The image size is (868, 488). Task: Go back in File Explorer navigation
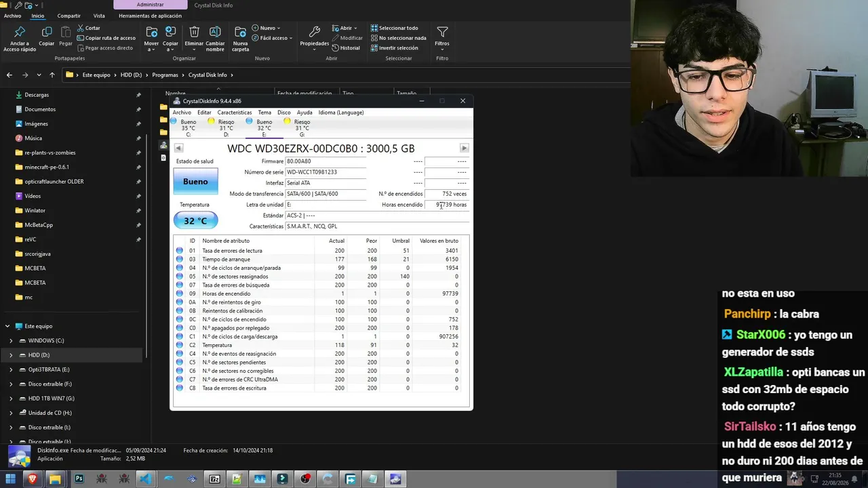point(9,75)
